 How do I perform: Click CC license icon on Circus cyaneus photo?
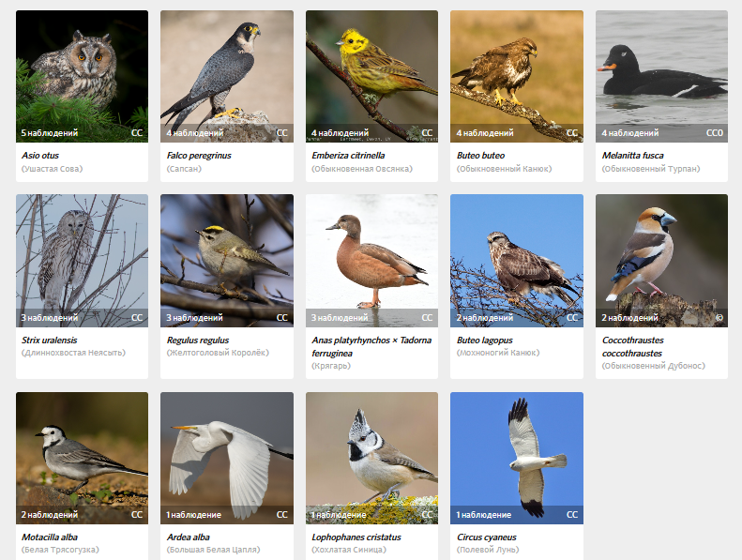(572, 515)
